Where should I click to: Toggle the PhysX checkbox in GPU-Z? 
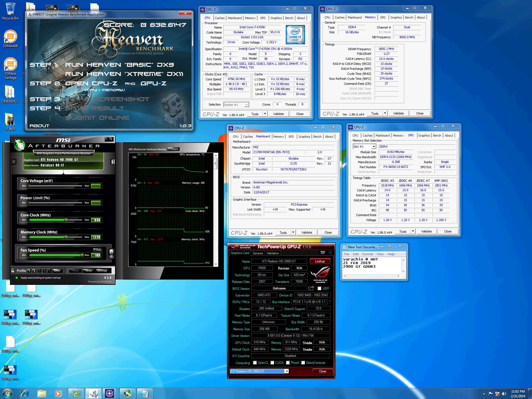tap(288, 363)
